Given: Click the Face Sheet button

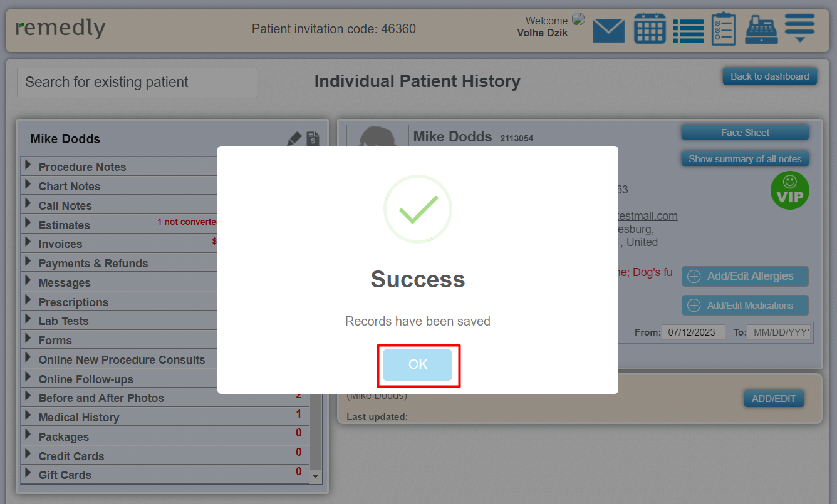Looking at the screenshot, I should 745,133.
